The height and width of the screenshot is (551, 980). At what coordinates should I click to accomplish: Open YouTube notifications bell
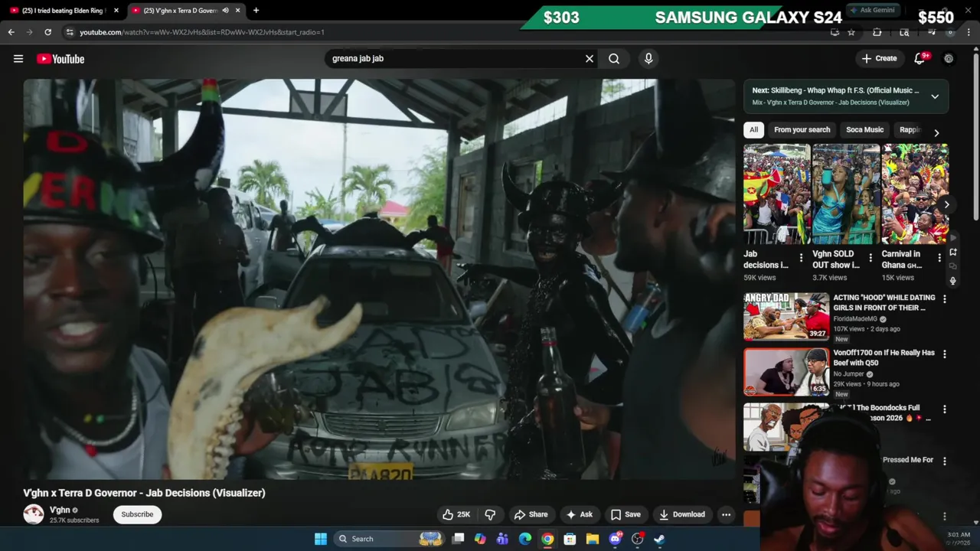click(x=920, y=58)
